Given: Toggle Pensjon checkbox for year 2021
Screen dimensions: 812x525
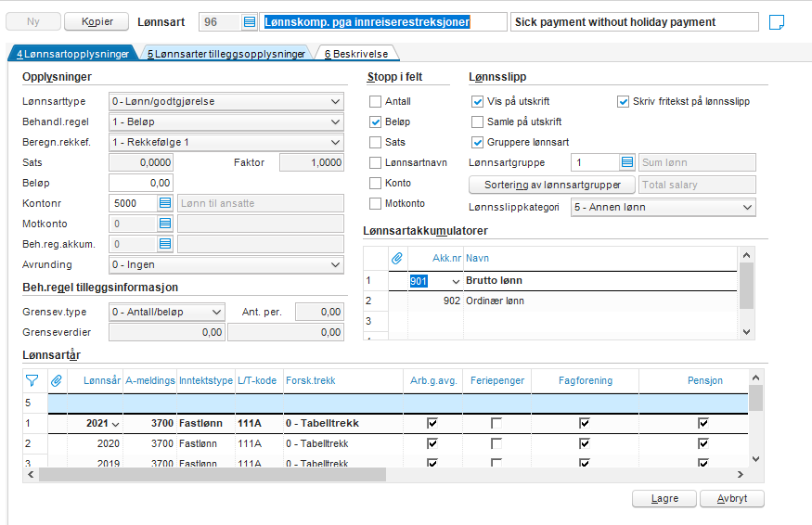Looking at the screenshot, I should click(702, 423).
